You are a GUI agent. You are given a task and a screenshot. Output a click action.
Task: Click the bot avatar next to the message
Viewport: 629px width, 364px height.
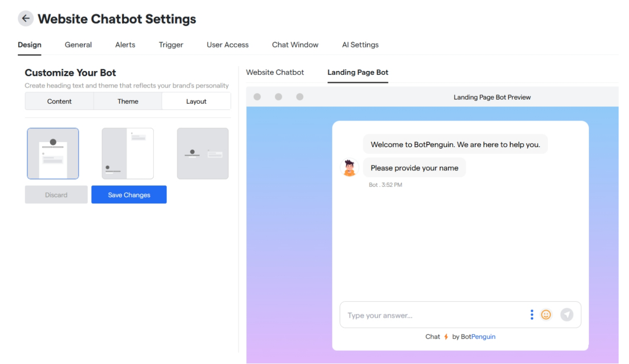click(350, 166)
